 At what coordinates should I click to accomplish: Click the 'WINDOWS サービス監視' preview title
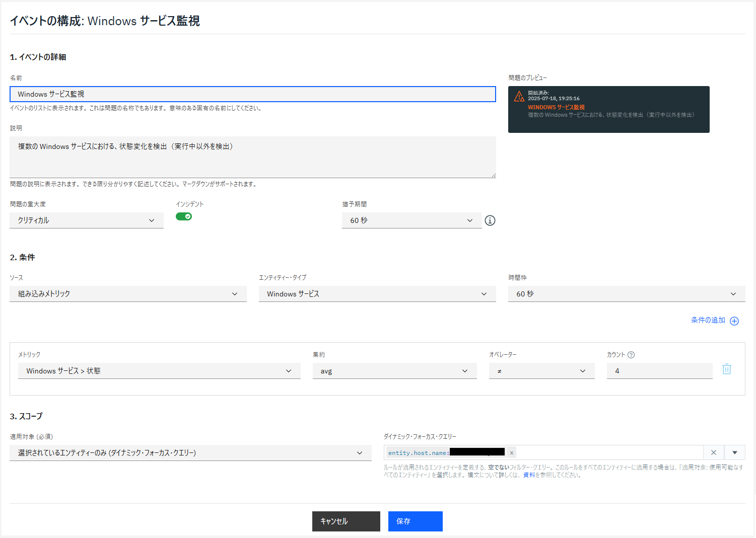[556, 107]
